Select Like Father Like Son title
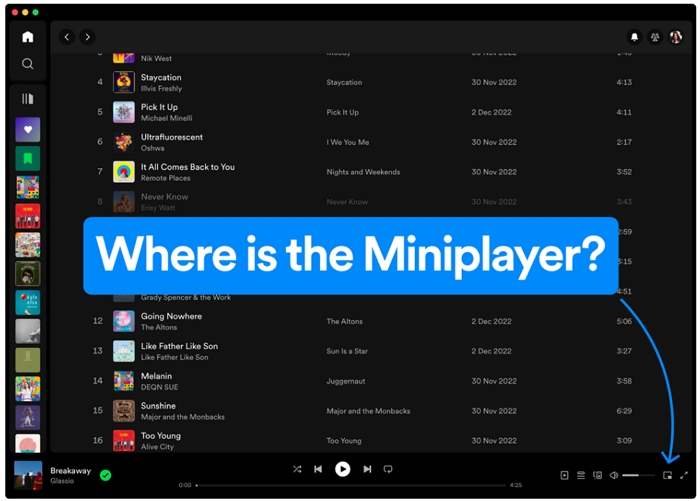 179,346
